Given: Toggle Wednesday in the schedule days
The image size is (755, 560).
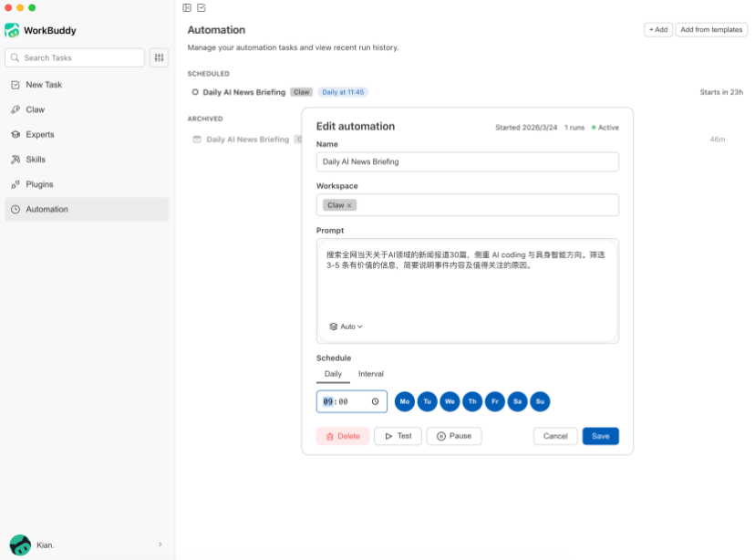Looking at the screenshot, I should pos(450,401).
